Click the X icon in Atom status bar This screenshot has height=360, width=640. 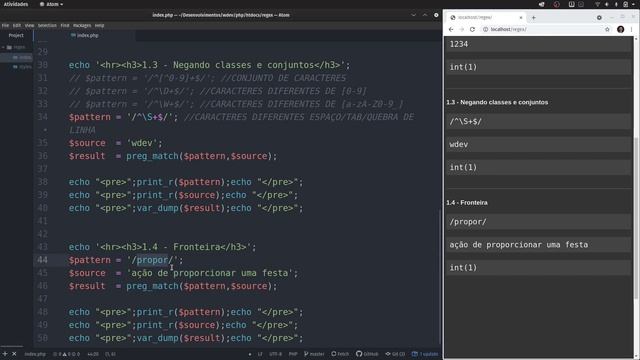point(14,354)
